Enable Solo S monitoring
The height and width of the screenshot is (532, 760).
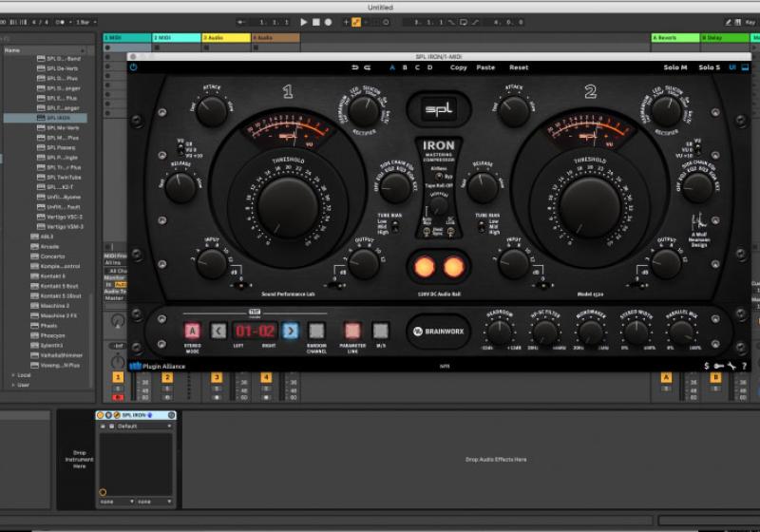(x=709, y=67)
